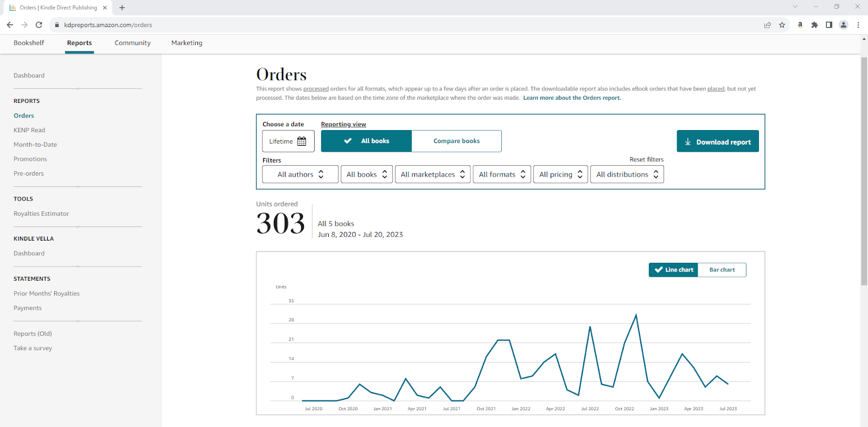Click the browser forward arrow

[x=24, y=25]
